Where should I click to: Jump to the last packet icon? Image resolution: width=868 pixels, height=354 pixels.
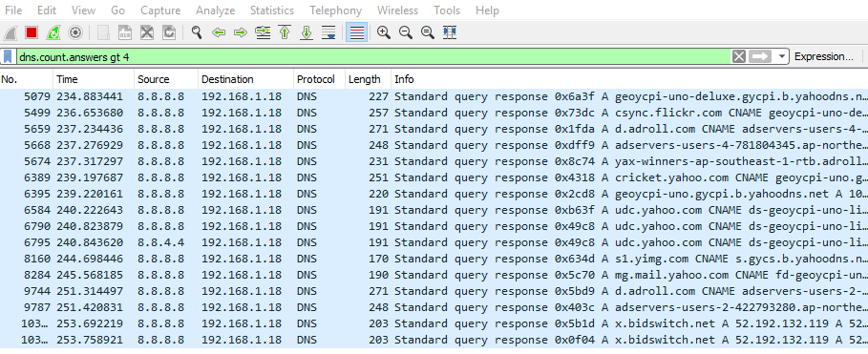pyautogui.click(x=307, y=32)
